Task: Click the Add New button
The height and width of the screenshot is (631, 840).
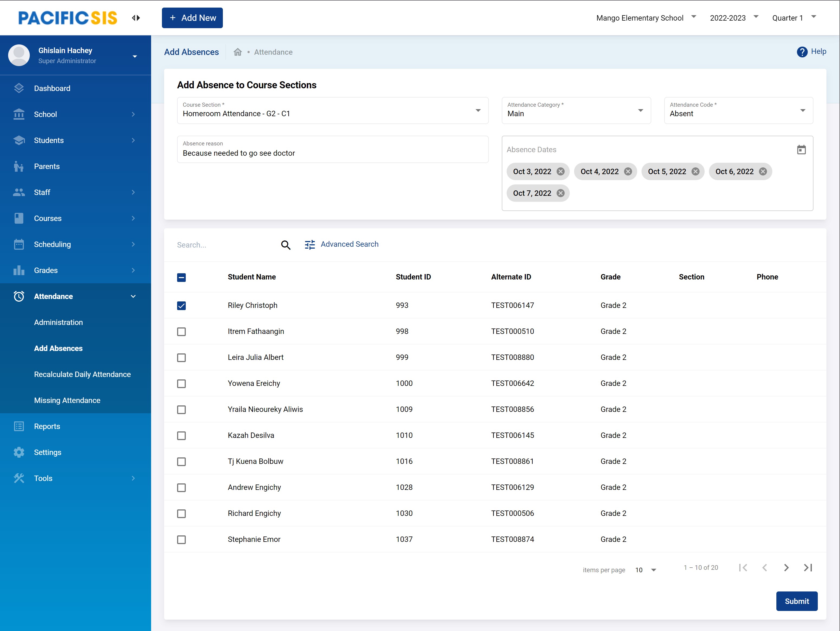Action: 192,18
